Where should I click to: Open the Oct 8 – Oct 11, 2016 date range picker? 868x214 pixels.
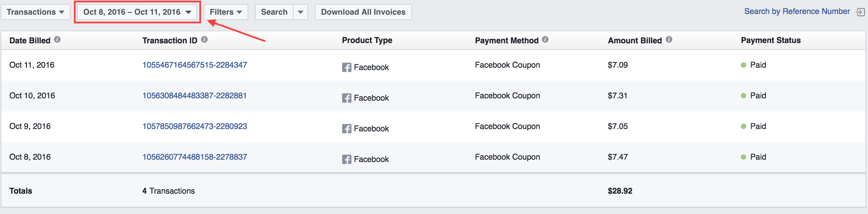pos(137,12)
